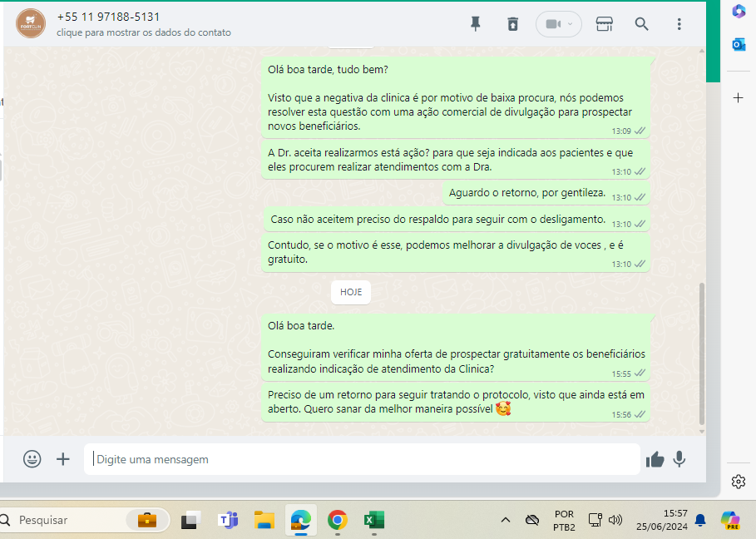Click the chat vertical scrollbar thumb

702,354
